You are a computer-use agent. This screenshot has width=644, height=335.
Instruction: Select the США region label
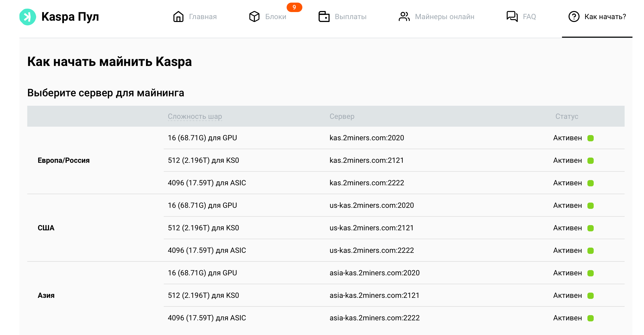pyautogui.click(x=46, y=228)
